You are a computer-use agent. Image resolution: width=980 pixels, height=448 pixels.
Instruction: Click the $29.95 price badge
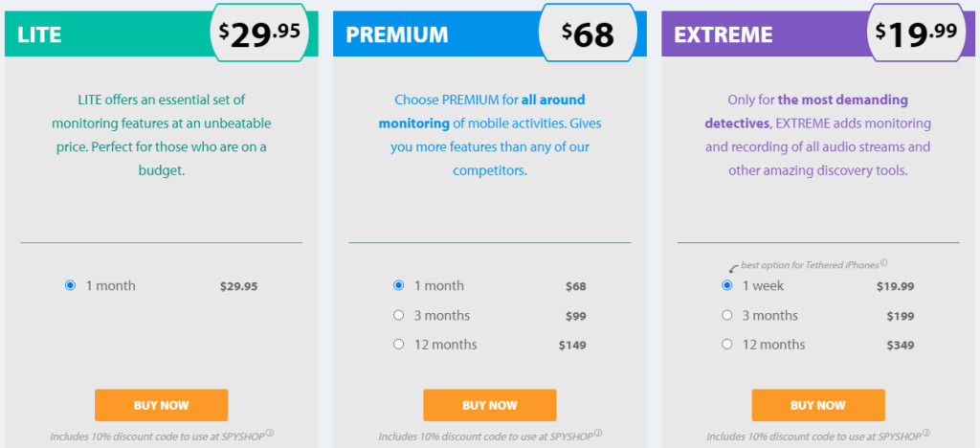point(259,34)
